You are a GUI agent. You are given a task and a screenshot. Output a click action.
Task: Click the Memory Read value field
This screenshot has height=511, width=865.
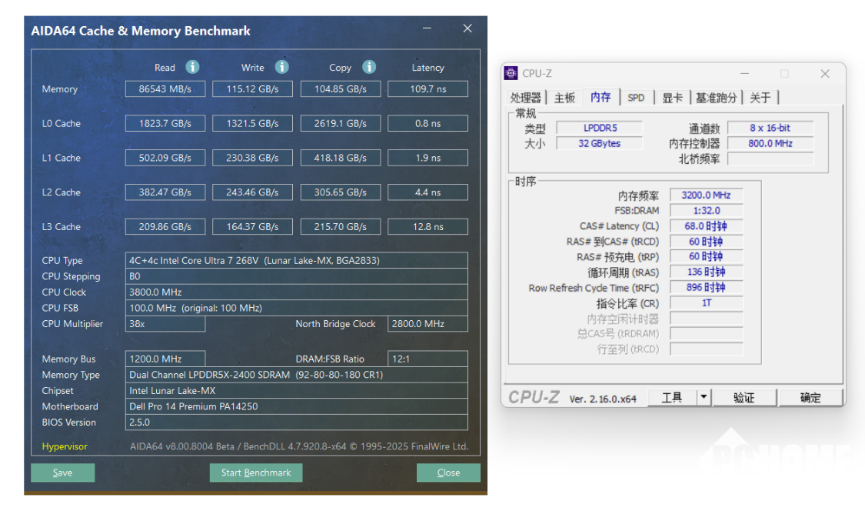(x=165, y=89)
